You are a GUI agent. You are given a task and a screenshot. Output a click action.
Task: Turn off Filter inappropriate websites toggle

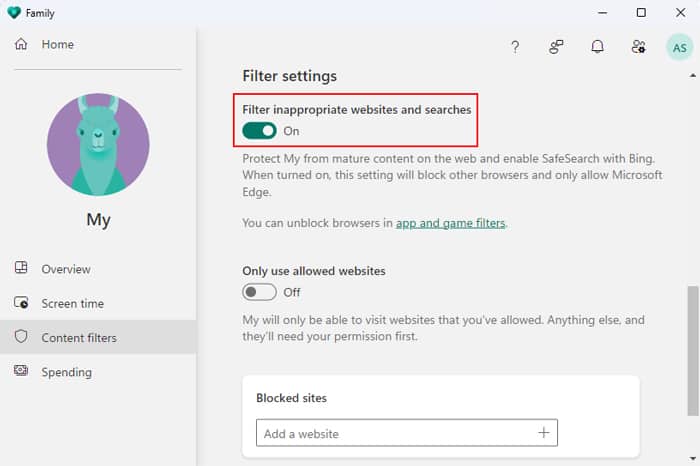click(x=259, y=131)
